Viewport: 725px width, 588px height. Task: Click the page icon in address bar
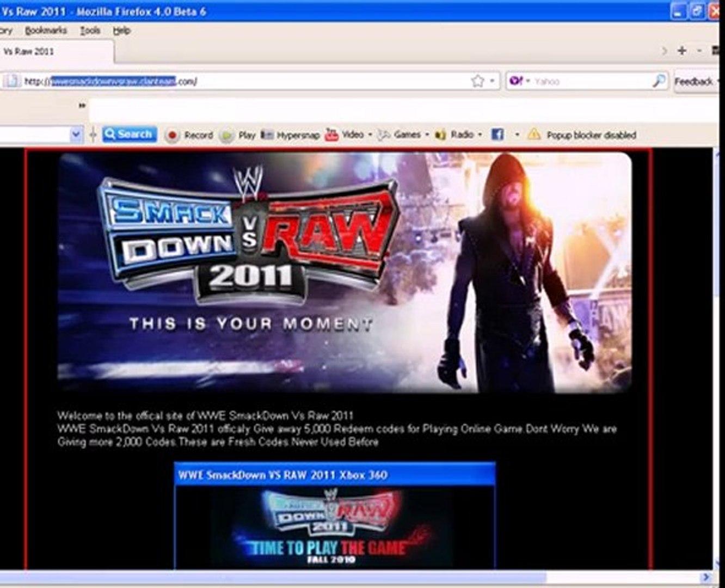[11, 81]
